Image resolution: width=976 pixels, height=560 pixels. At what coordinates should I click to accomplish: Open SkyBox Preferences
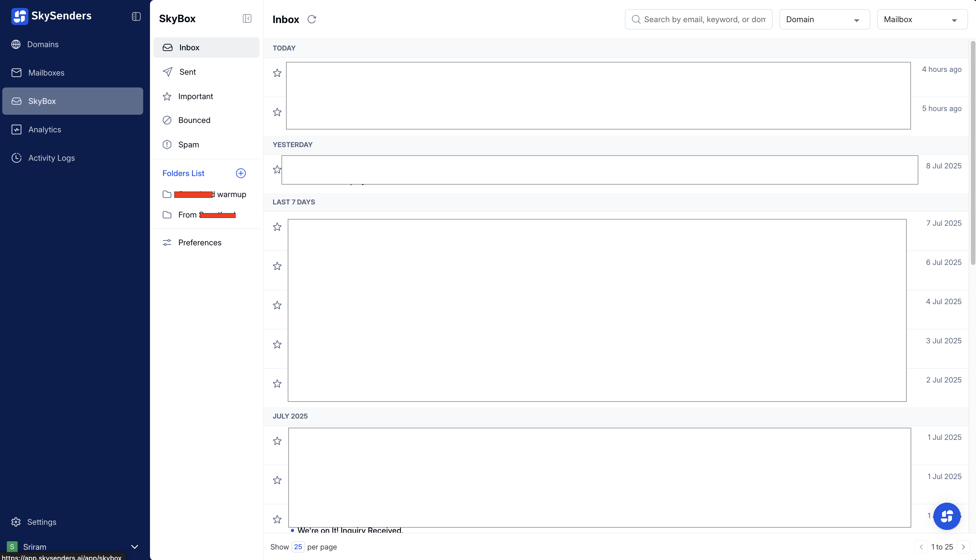click(x=199, y=243)
